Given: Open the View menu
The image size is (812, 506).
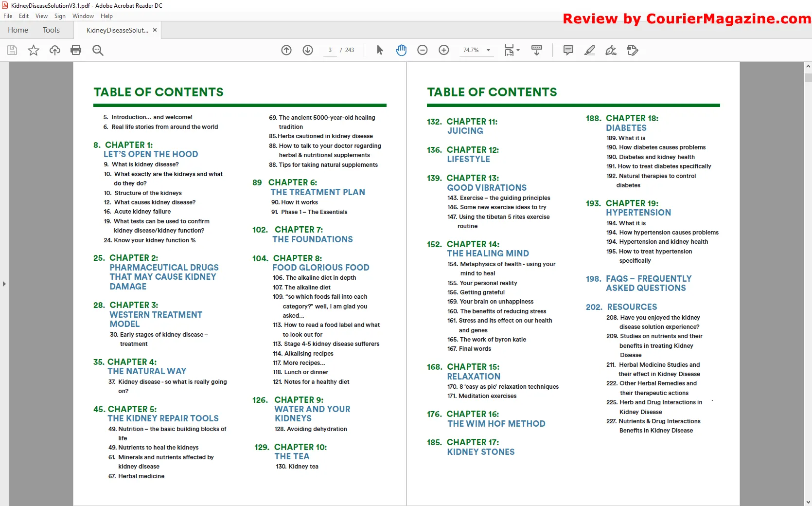Looking at the screenshot, I should 41,16.
